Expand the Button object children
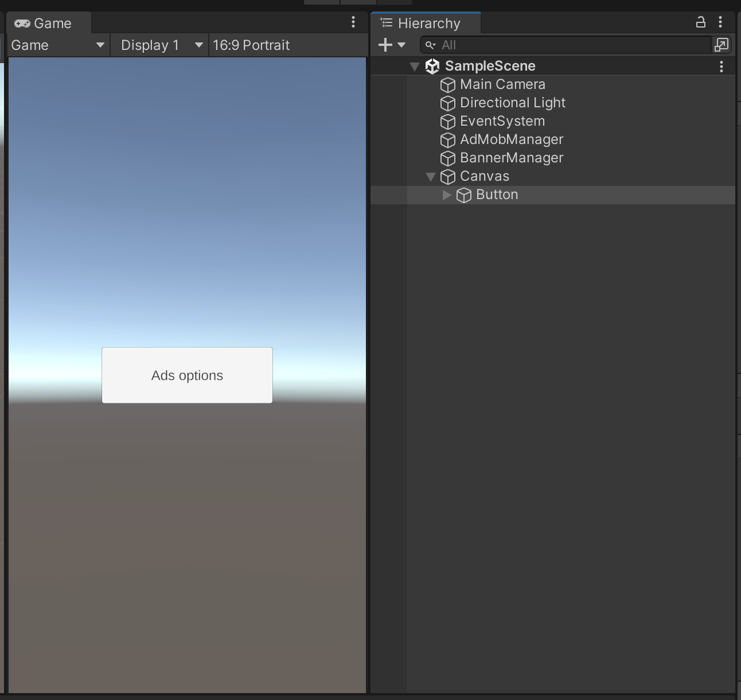Screen dimensions: 741x700 [x=447, y=195]
